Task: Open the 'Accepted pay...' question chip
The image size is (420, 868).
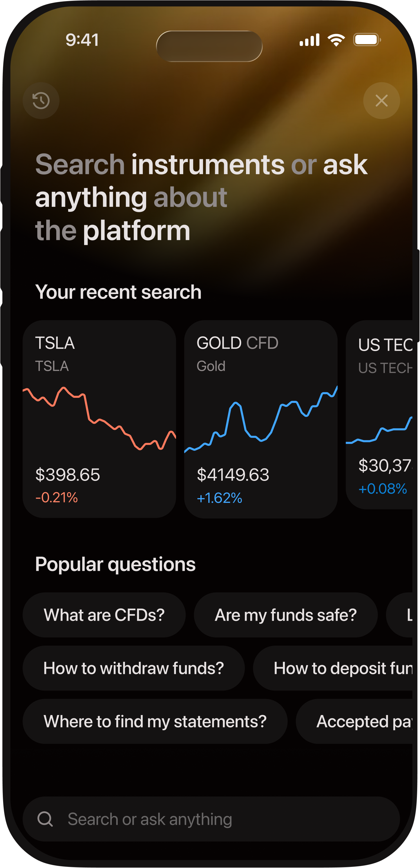Action: coord(354,722)
